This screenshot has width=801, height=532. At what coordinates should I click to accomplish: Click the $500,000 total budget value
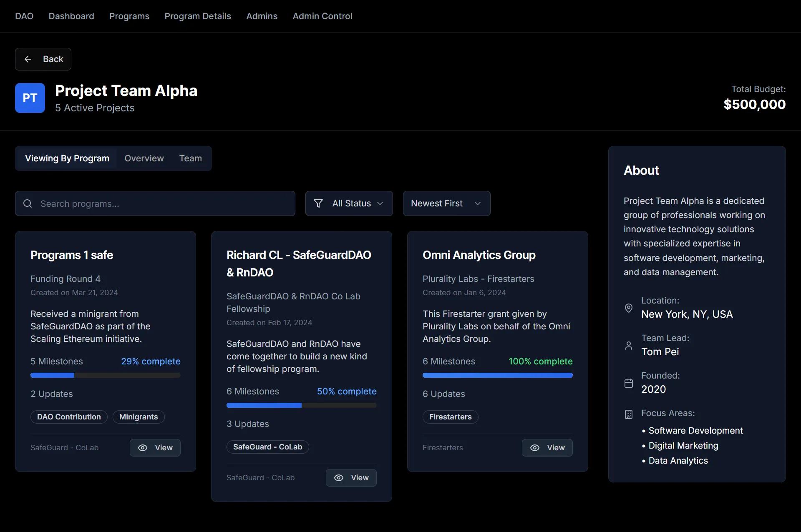click(x=754, y=105)
